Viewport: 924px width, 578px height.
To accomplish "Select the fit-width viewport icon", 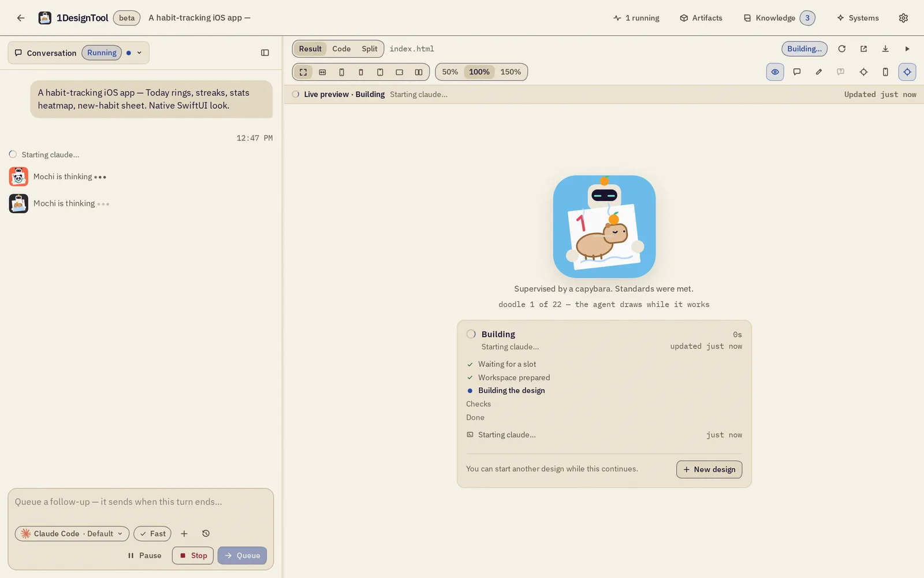I will click(x=322, y=72).
